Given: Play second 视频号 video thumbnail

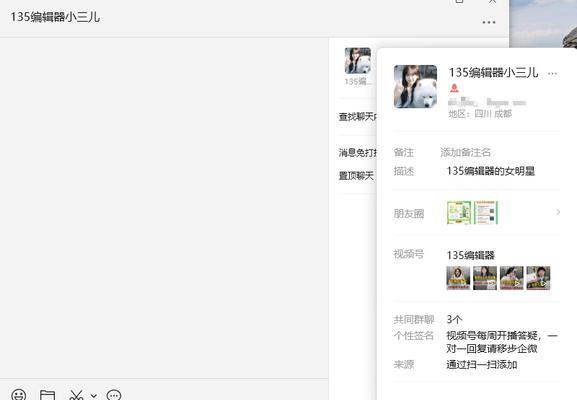Looking at the screenshot, I should coord(485,278).
